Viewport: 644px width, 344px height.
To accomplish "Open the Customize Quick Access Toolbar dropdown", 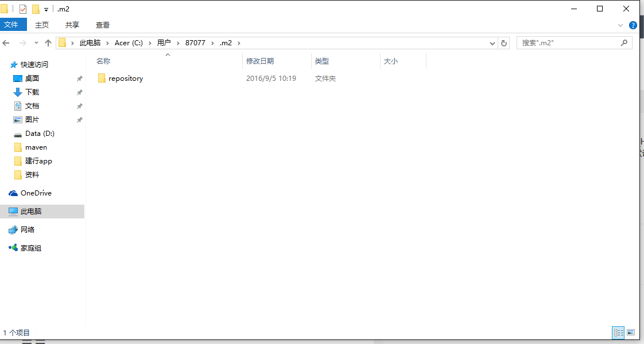I will (x=46, y=9).
